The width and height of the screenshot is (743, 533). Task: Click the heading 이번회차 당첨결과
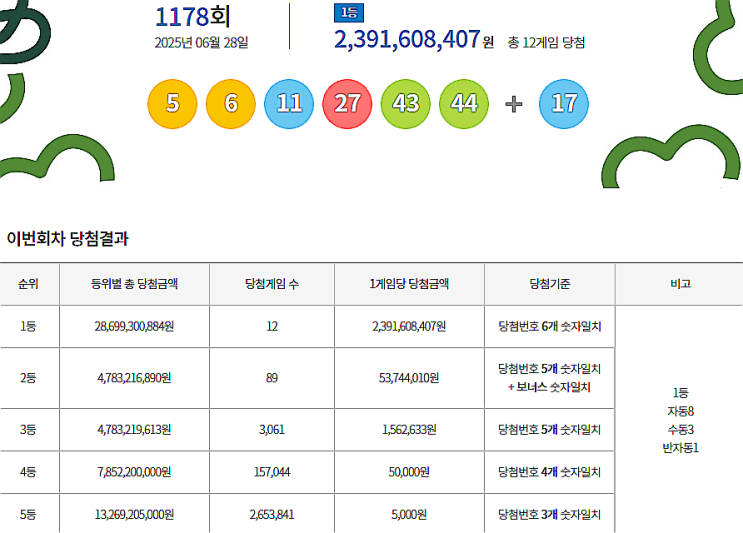[x=67, y=238]
